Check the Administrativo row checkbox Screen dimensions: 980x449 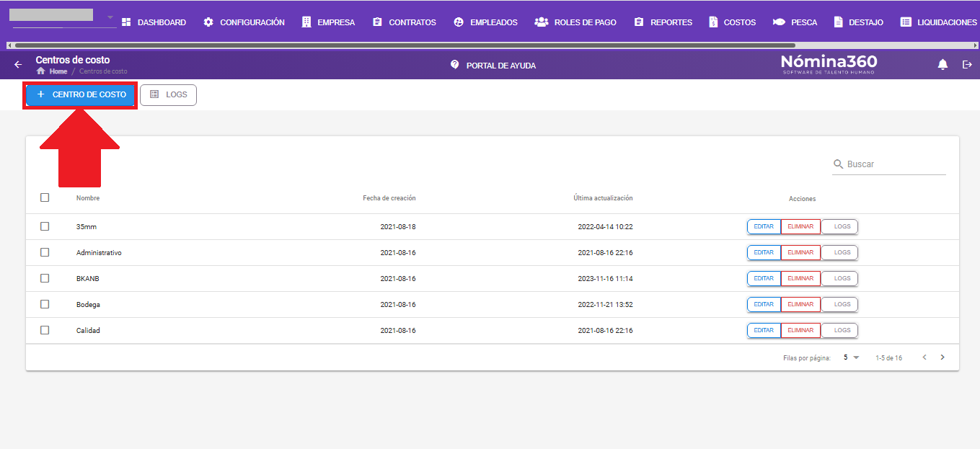[45, 252]
